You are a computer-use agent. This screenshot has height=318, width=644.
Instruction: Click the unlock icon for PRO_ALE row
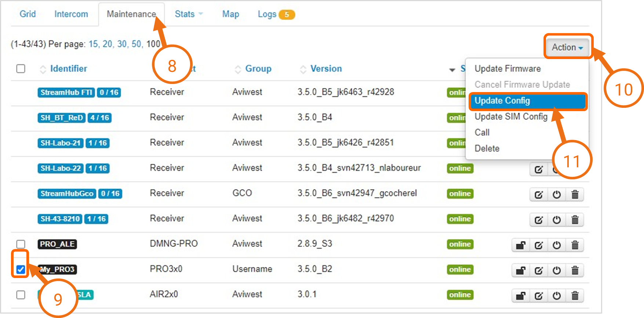tap(520, 245)
